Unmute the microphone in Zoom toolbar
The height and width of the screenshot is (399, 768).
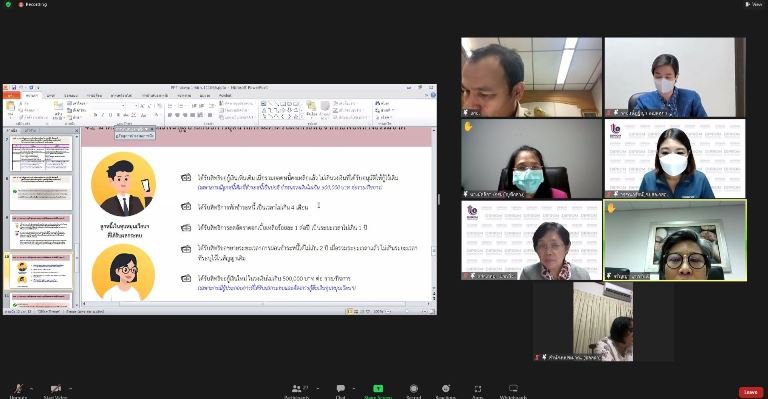(x=19, y=390)
